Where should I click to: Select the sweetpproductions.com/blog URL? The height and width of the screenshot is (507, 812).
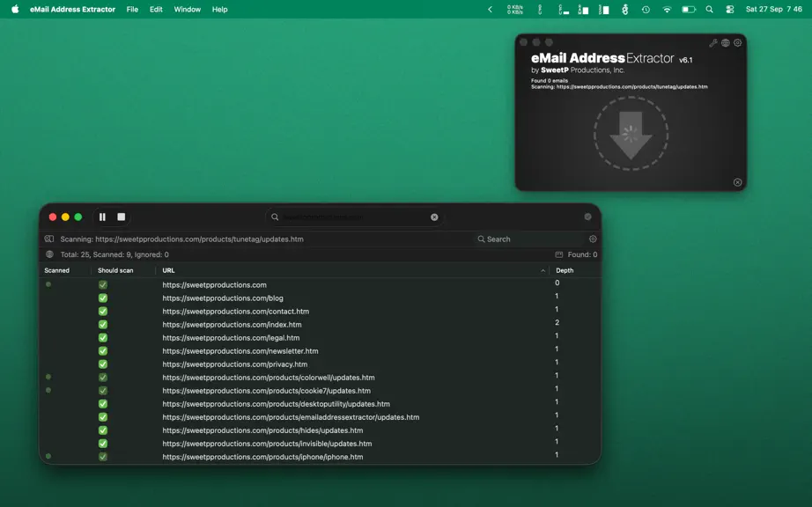tap(223, 298)
